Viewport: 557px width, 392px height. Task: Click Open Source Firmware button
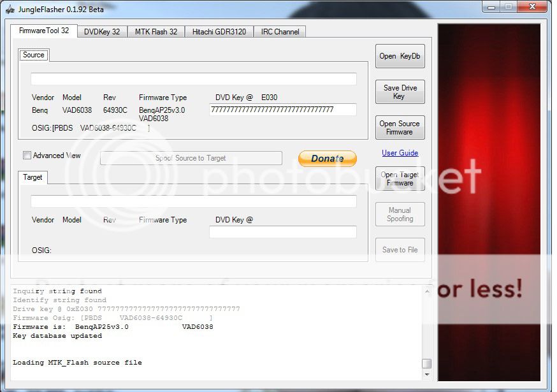click(x=400, y=127)
